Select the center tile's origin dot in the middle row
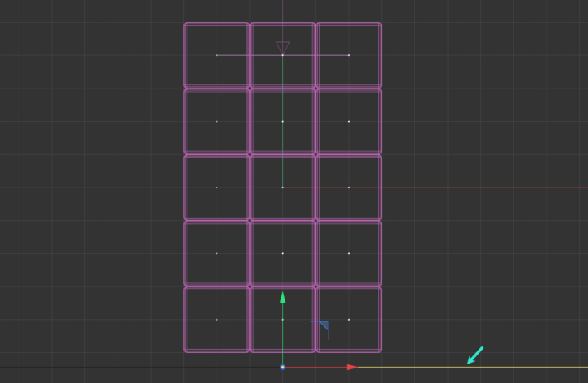The height and width of the screenshot is (383, 588). coord(282,187)
